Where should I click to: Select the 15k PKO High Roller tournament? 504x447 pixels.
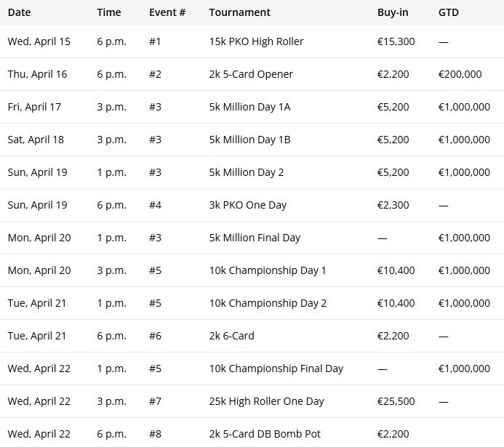[256, 41]
